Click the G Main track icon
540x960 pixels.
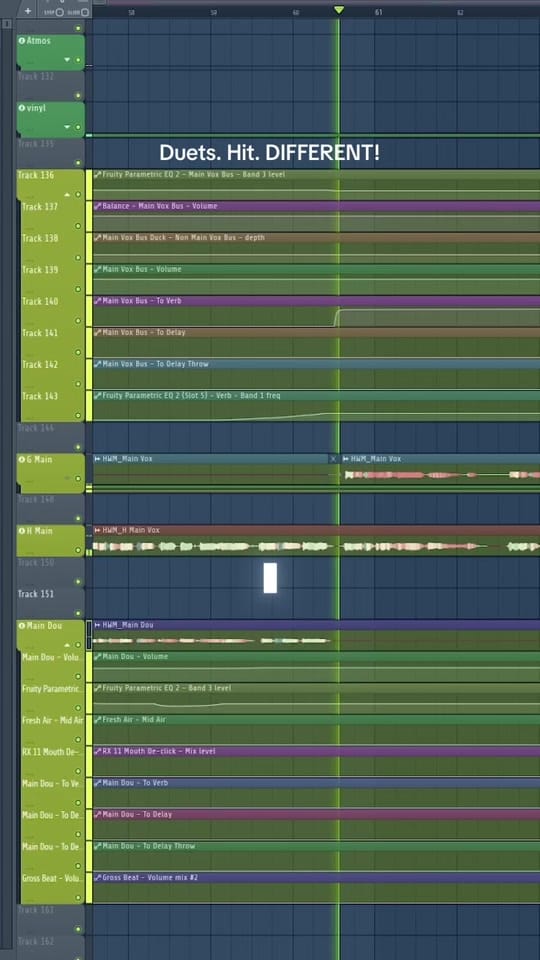22,459
